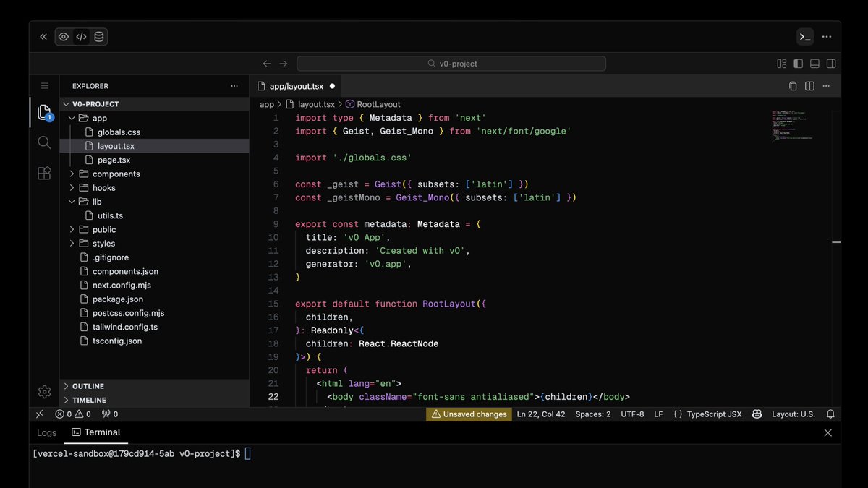
Task: Open the database view icon
Action: pos(98,37)
